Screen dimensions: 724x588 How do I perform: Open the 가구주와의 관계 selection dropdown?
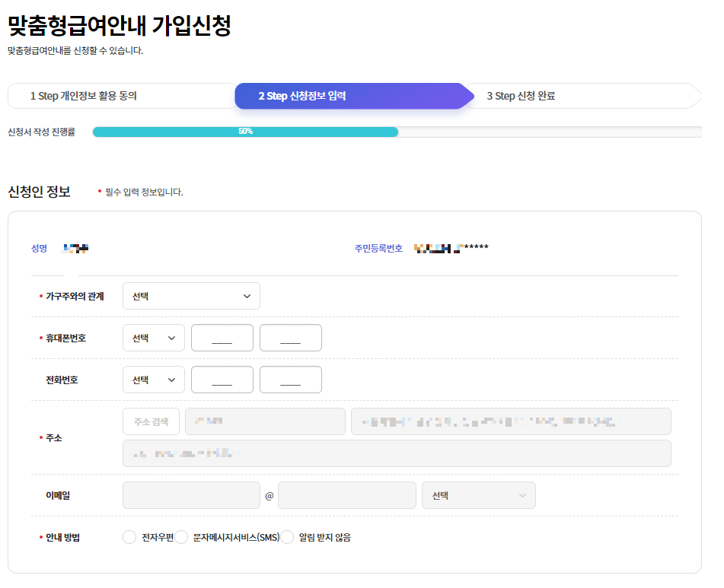click(191, 296)
